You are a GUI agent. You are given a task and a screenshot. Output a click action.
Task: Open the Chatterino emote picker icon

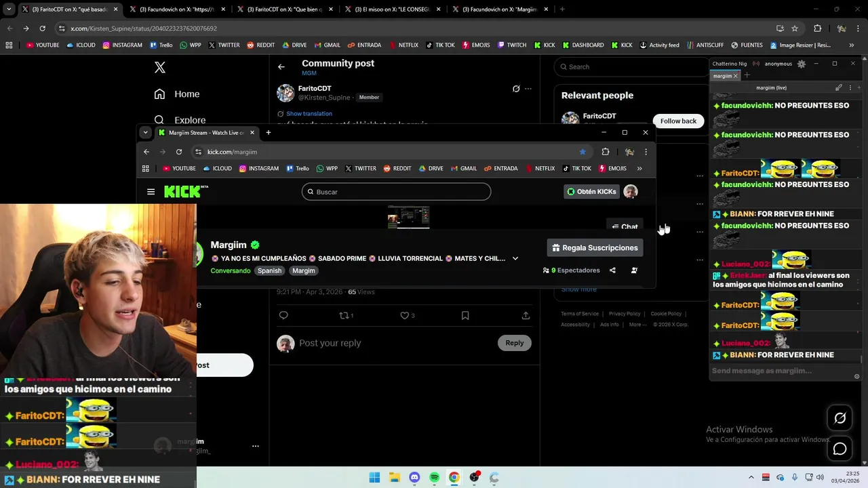point(857,376)
